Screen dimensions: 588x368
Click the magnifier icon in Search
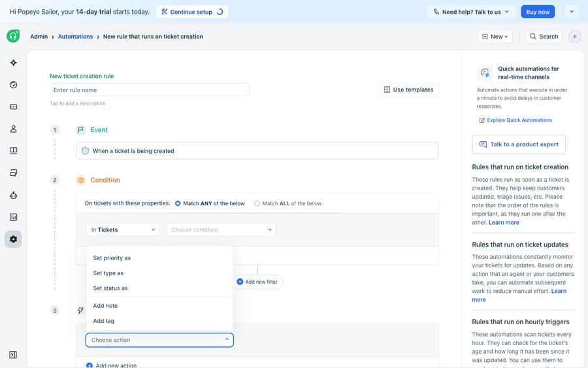533,37
